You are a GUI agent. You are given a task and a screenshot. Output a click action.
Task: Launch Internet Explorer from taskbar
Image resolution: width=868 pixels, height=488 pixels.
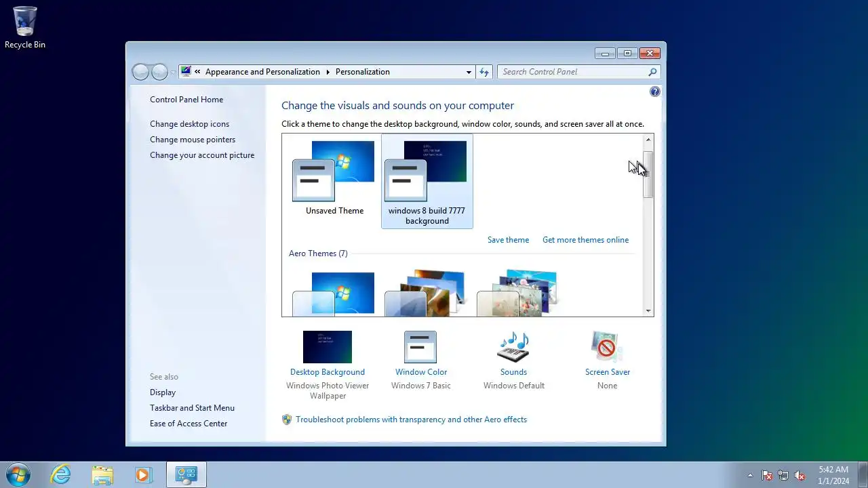click(x=61, y=474)
